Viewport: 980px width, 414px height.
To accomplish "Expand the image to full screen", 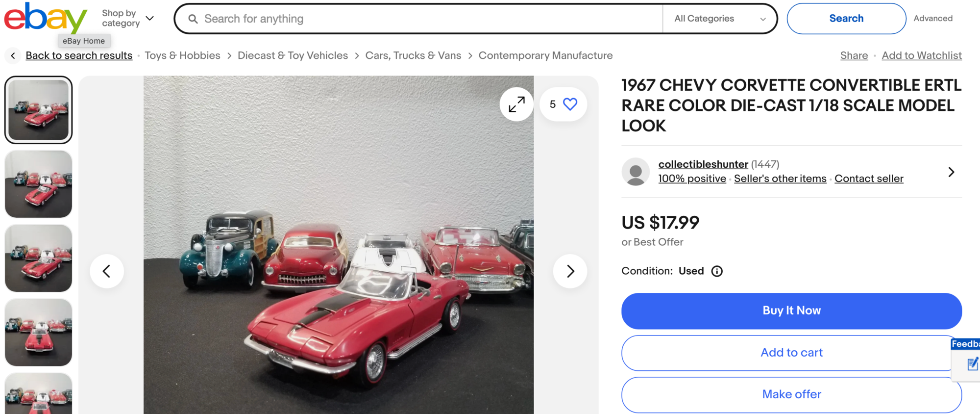I will tap(516, 104).
